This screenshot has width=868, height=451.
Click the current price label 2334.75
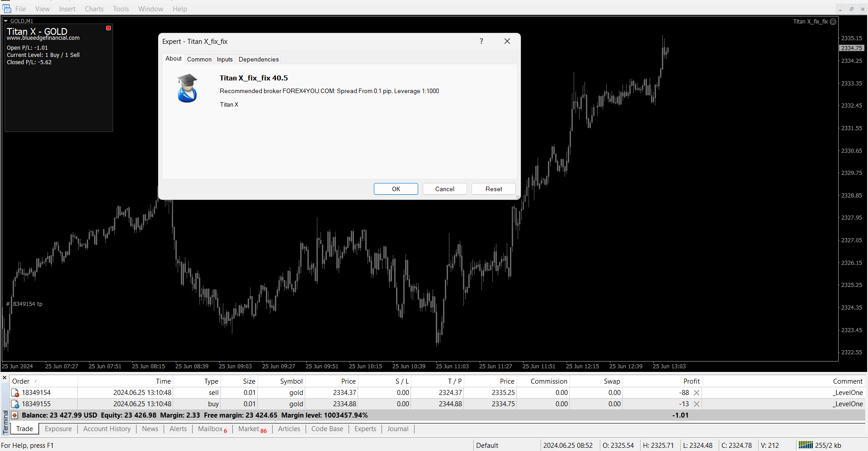[x=852, y=48]
